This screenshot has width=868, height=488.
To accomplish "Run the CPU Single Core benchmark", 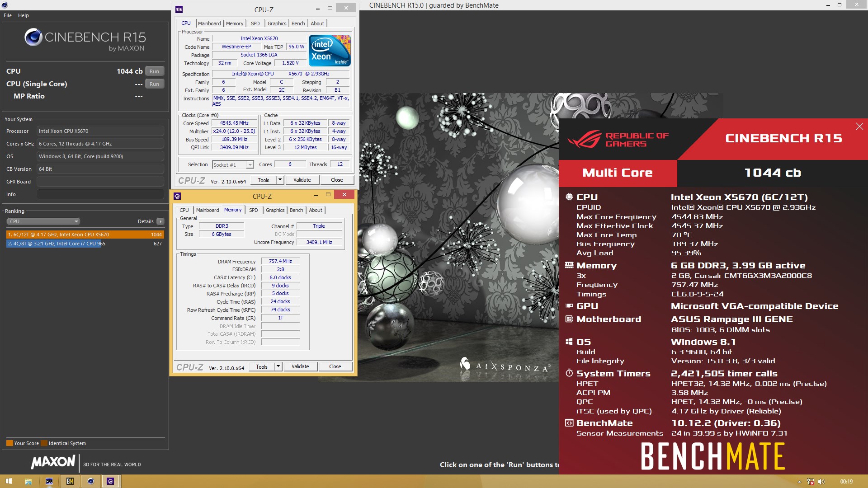I will coord(155,84).
